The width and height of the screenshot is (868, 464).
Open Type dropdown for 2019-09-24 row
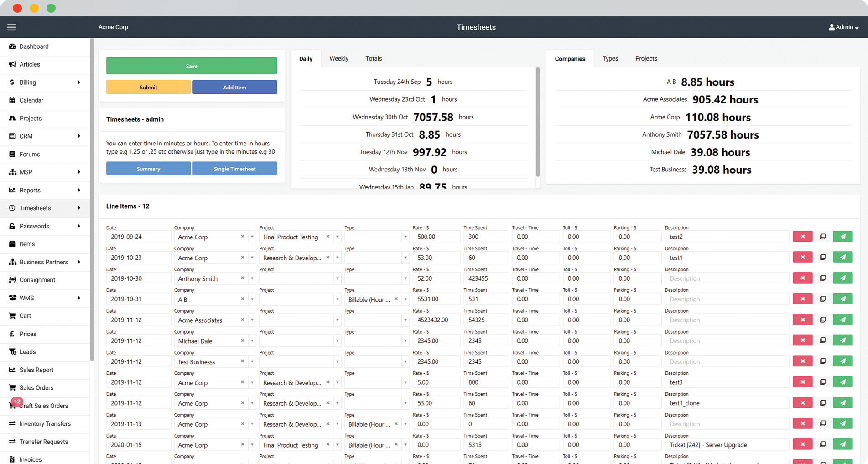point(405,237)
